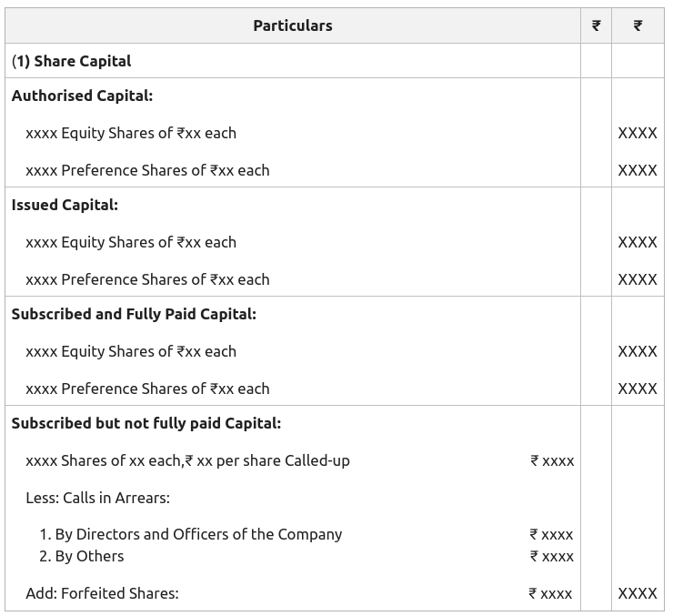The image size is (673, 616).
Task: Select Equity Shares line under Authorised Capital
Action: pyautogui.click(x=131, y=133)
